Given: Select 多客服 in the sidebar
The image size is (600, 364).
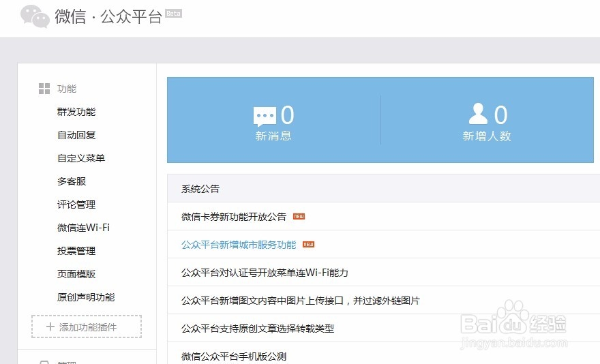Looking at the screenshot, I should tap(72, 181).
